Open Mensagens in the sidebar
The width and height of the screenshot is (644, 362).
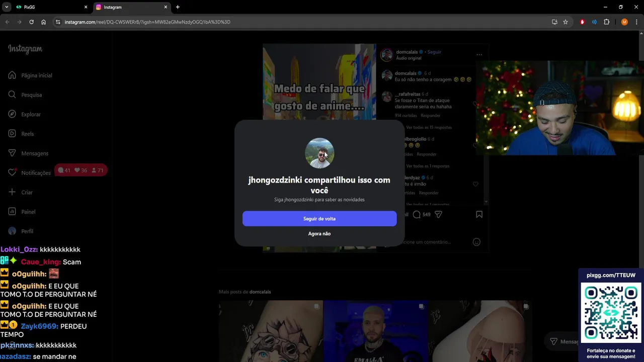click(29, 153)
